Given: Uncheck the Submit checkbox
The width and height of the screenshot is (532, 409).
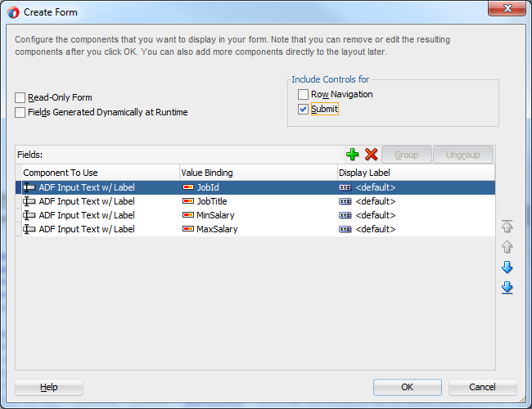Looking at the screenshot, I should [303, 109].
